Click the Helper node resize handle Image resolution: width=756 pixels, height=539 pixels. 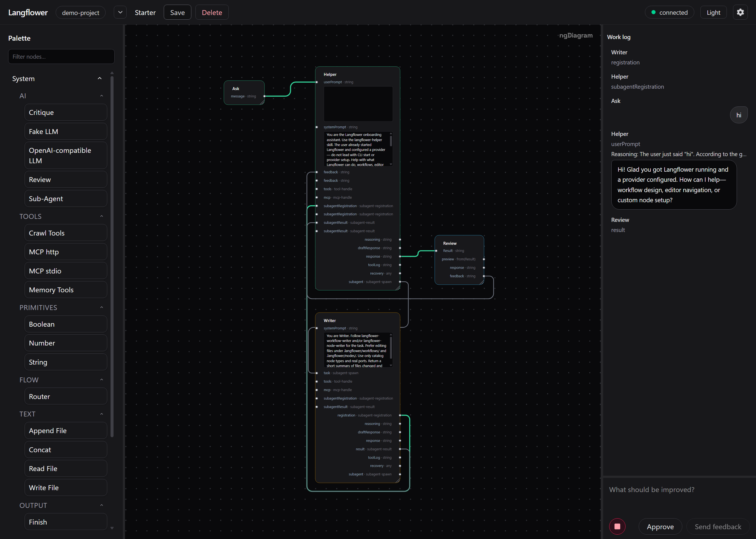(x=398, y=288)
